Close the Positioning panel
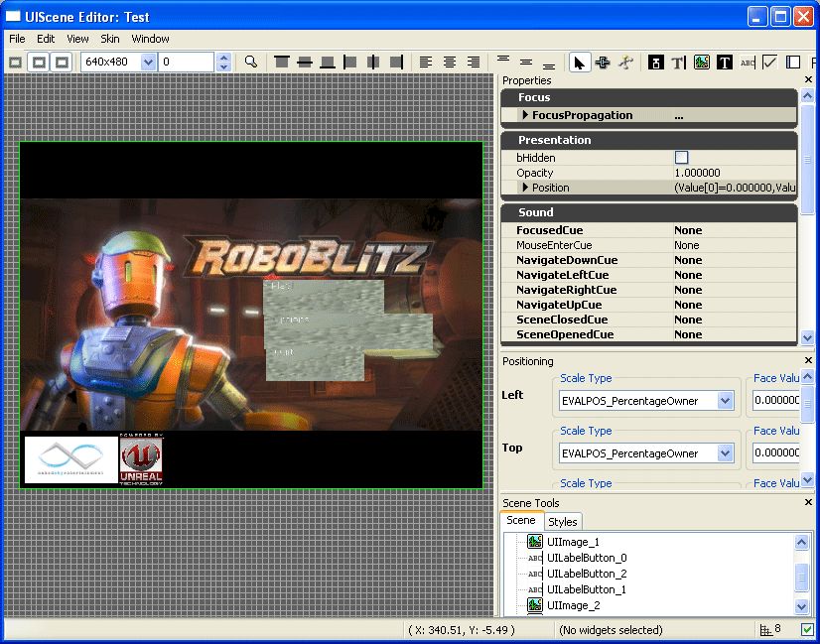Viewport: 820px width, 644px height. click(808, 359)
